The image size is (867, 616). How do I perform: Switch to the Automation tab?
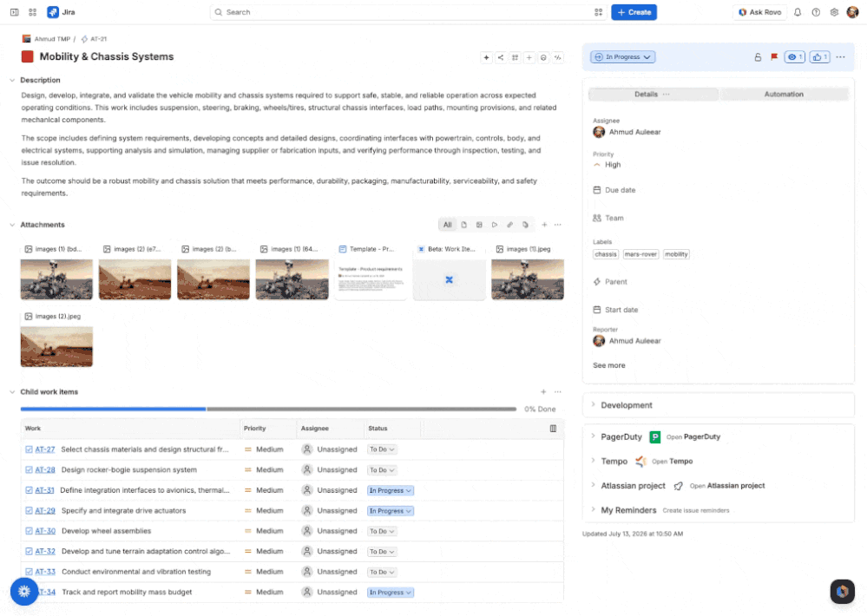point(784,95)
